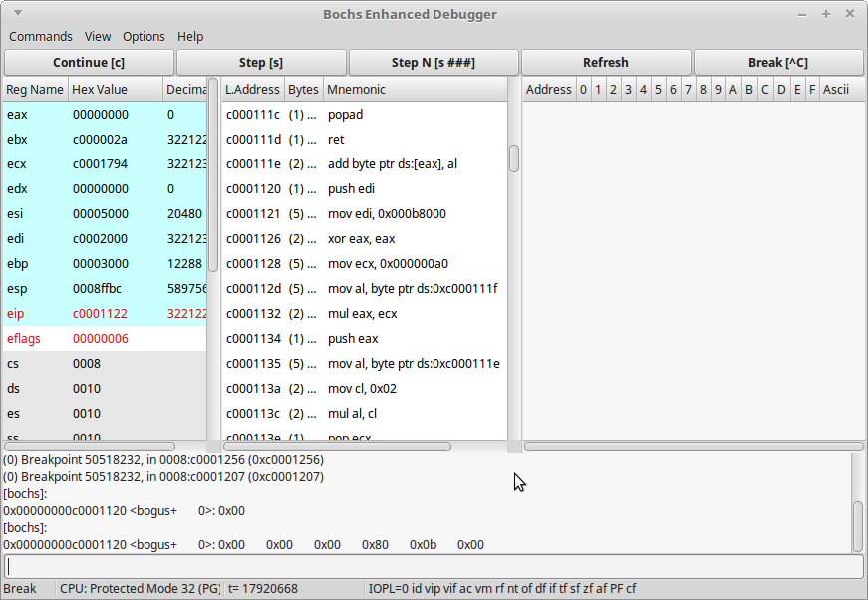Screen dimensions: 868x600
Task: Click eip hex value c0001122
Action: tap(100, 313)
